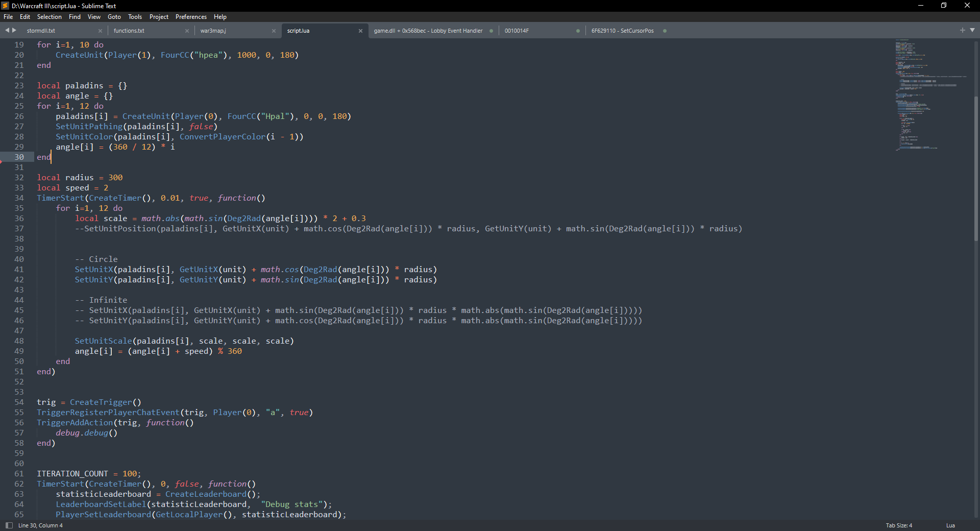Image resolution: width=980 pixels, height=531 pixels.
Task: Open the Preferences menu
Action: pos(191,17)
